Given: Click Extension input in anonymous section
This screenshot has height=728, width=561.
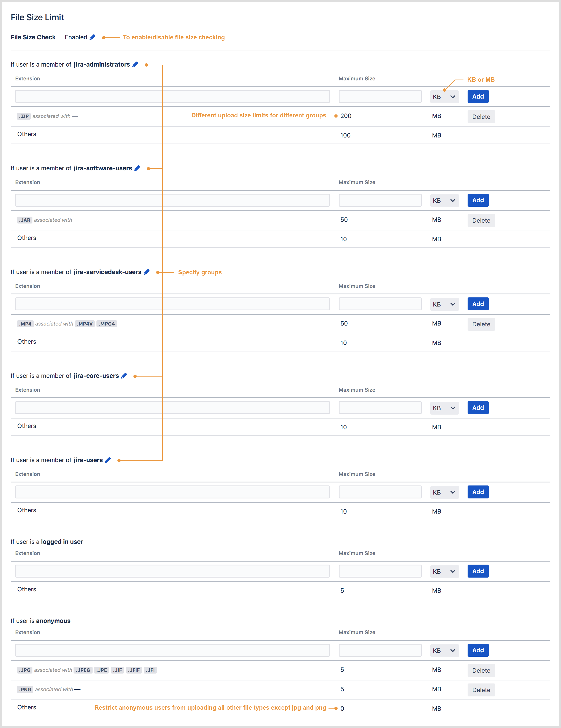Looking at the screenshot, I should pos(172,650).
